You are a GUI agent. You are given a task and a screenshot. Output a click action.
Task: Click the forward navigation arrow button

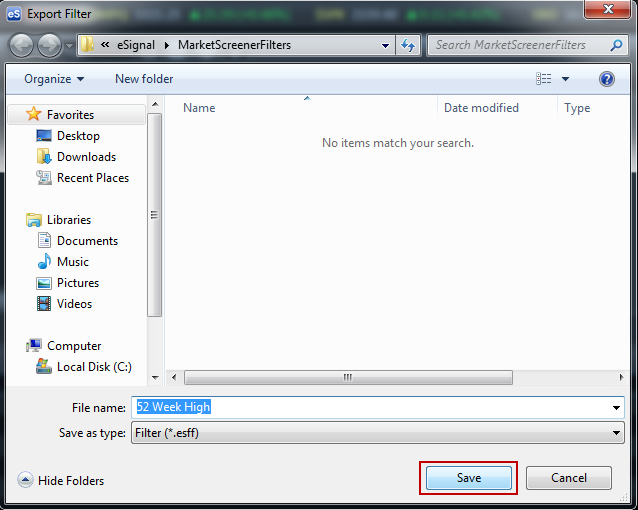49,45
